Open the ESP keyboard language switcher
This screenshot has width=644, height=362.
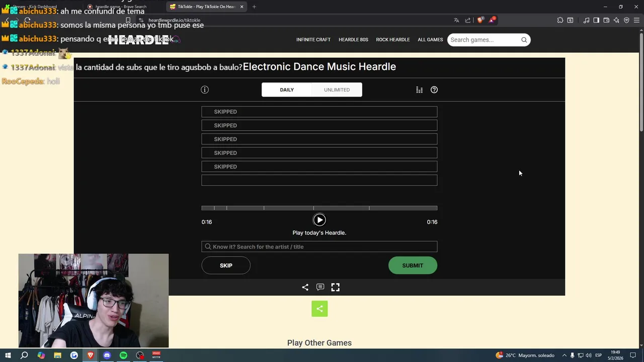599,355
